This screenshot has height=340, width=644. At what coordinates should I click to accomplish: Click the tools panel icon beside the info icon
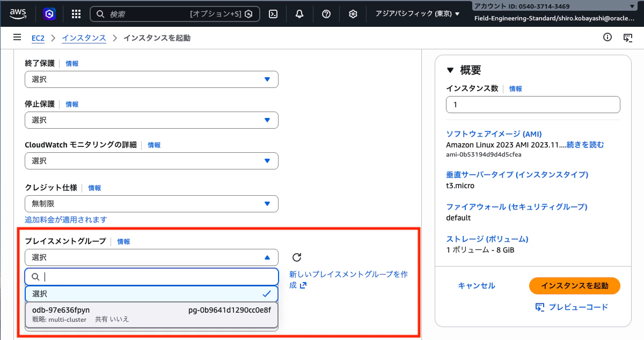627,38
